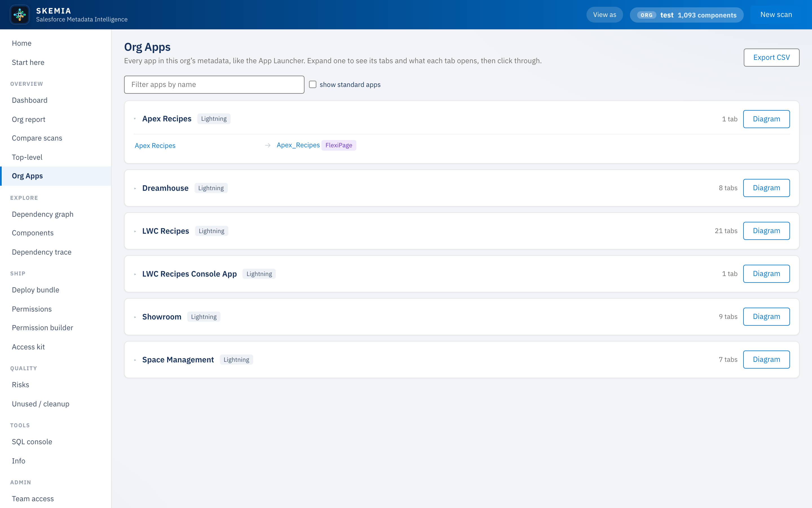Screen dimensions: 812x508
Task: Open the Org report page
Action: pos(56,119)
